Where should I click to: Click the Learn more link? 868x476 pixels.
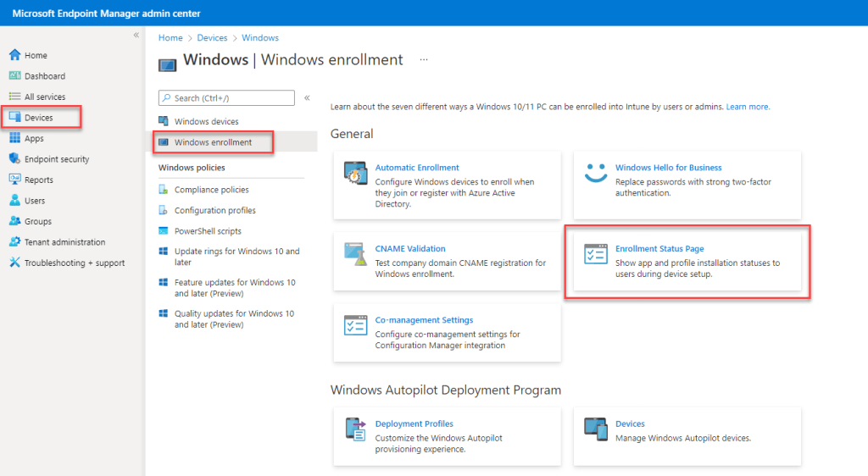pyautogui.click(x=747, y=107)
